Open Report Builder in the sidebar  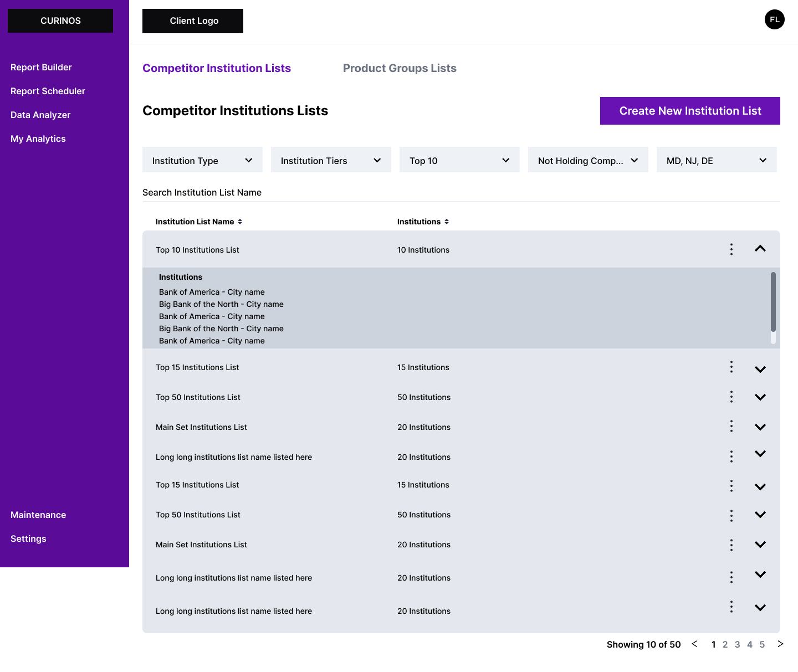(41, 67)
